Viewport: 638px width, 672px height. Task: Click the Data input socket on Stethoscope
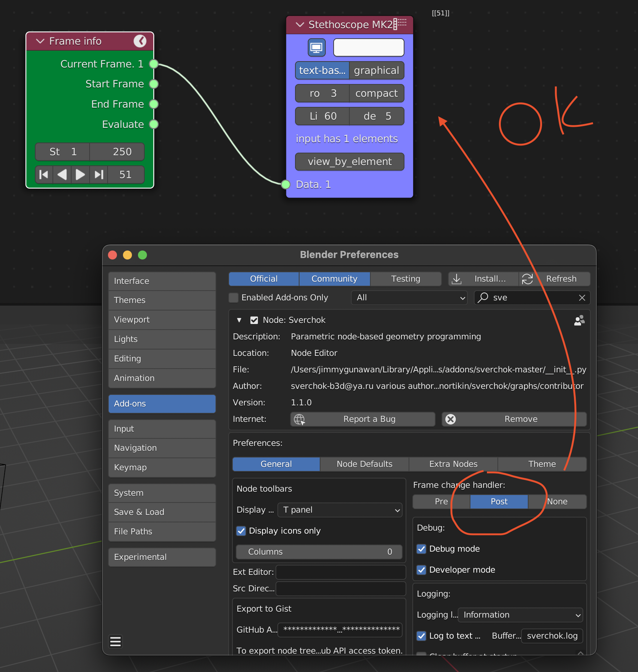click(286, 184)
